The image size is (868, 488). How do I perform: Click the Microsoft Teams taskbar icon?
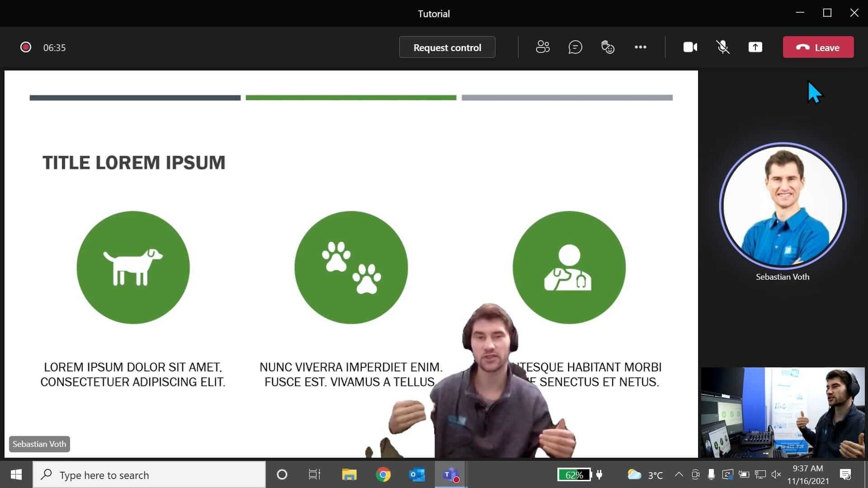coord(449,474)
